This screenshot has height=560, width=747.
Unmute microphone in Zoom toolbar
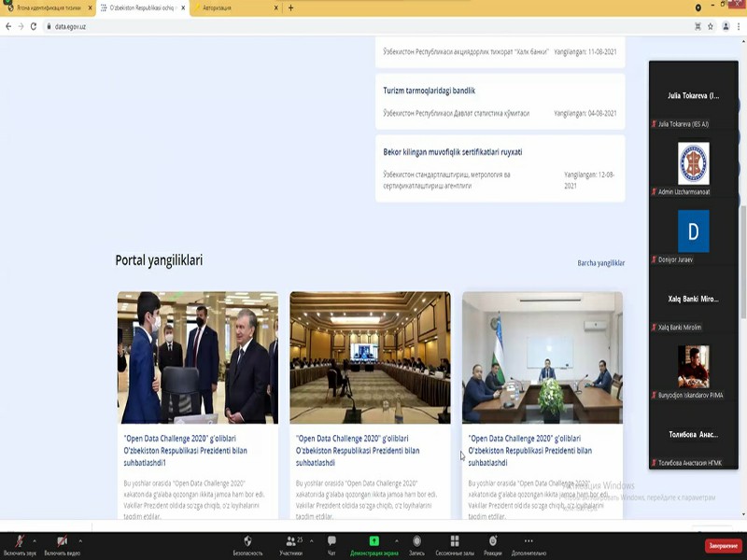pyautogui.click(x=19, y=542)
